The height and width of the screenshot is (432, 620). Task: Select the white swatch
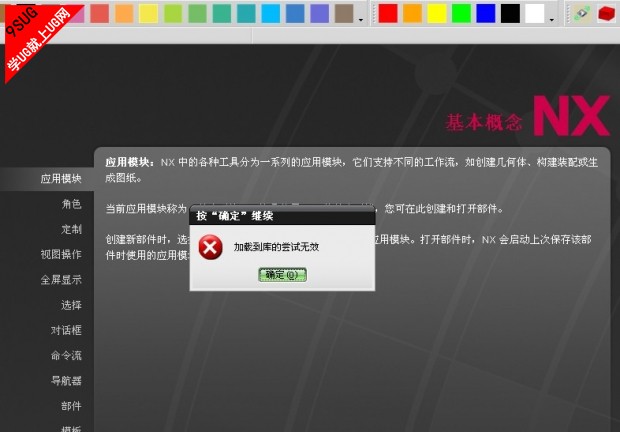tap(535, 13)
